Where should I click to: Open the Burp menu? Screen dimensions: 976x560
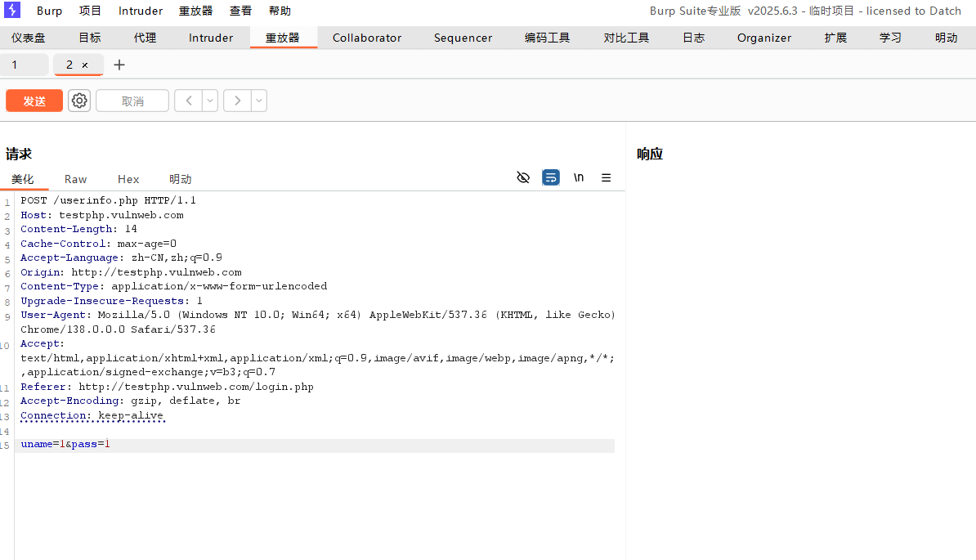click(x=49, y=11)
